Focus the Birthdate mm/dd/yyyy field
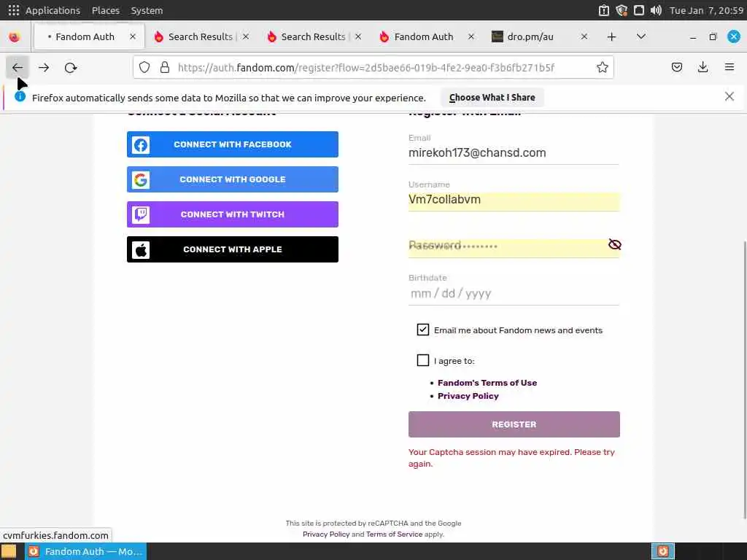This screenshot has width=747, height=560. (514, 293)
